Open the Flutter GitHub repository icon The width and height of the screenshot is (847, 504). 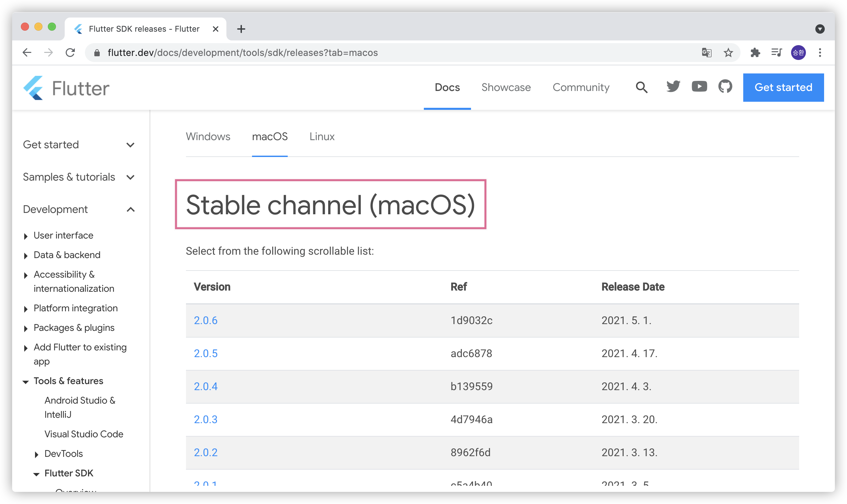point(725,87)
